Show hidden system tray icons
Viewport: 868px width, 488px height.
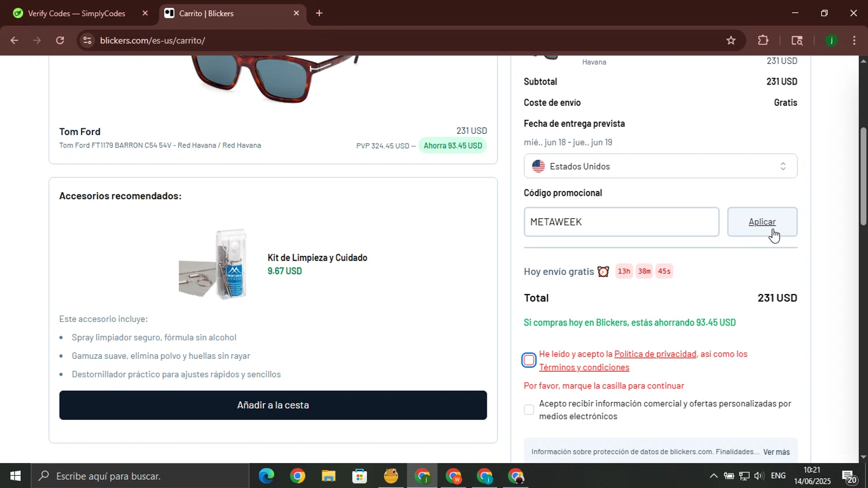pos(713,476)
